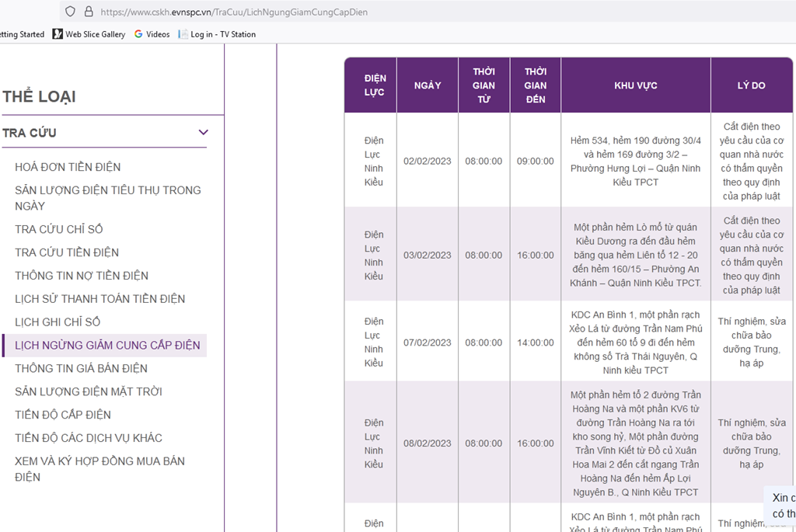The width and height of the screenshot is (796, 532).
Task: Select the date cell 07/02/2023
Action: click(x=428, y=342)
